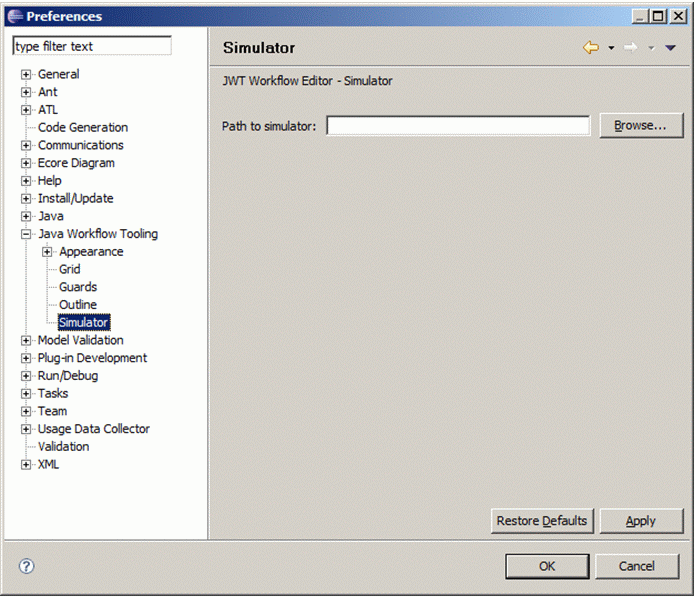Expand the Help tree node
The image size is (695, 597).
coord(26,181)
